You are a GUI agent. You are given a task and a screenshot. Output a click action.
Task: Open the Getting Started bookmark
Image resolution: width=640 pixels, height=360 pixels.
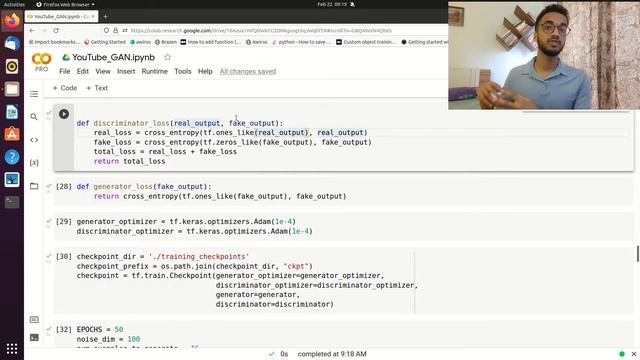tap(105, 42)
